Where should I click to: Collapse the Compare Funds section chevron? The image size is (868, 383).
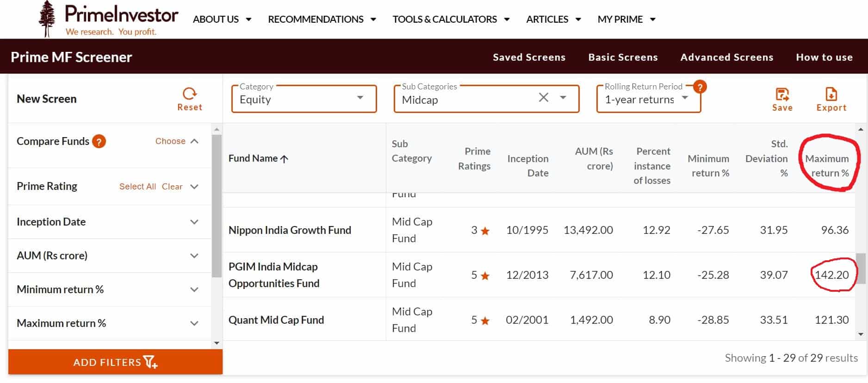[x=194, y=141]
